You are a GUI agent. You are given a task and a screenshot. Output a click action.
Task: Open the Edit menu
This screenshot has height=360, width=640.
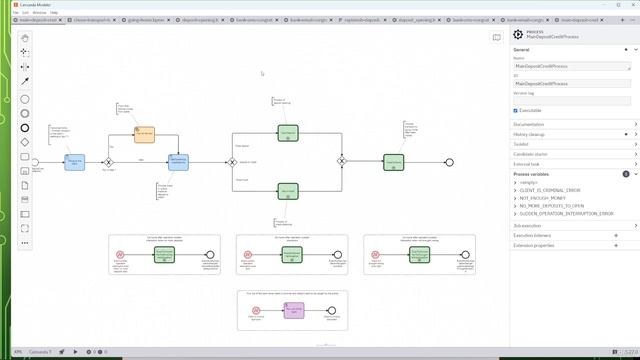pos(25,13)
